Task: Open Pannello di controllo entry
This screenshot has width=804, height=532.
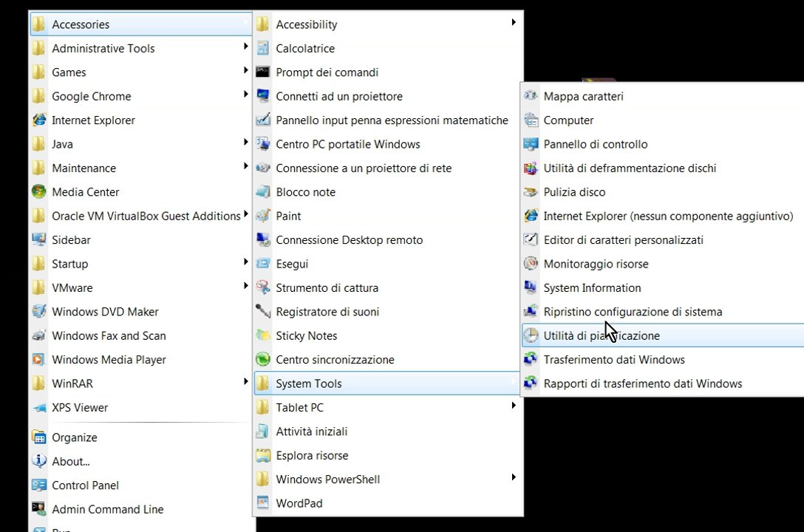Action: click(x=663, y=144)
